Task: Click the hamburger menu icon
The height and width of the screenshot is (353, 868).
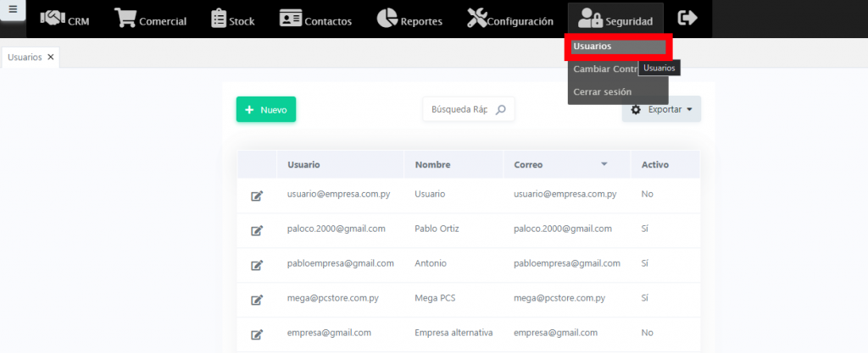Action: (13, 10)
